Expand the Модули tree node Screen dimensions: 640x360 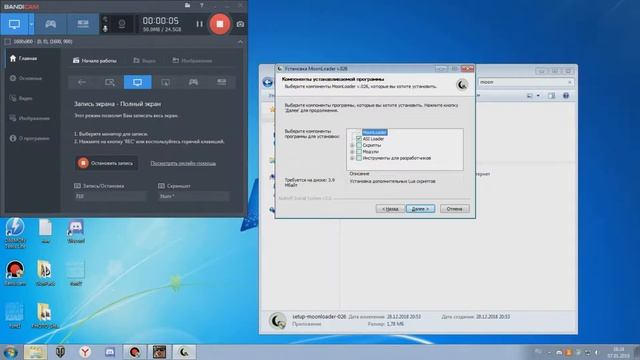(352, 152)
